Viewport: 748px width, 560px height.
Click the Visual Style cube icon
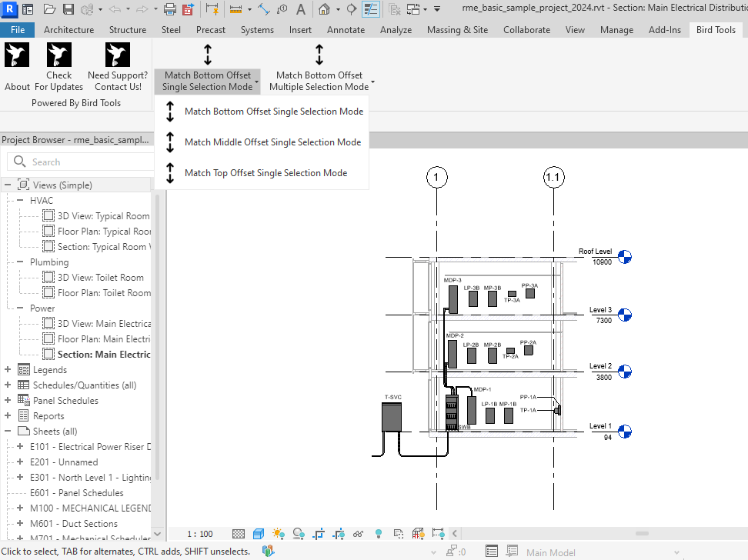tap(259, 533)
